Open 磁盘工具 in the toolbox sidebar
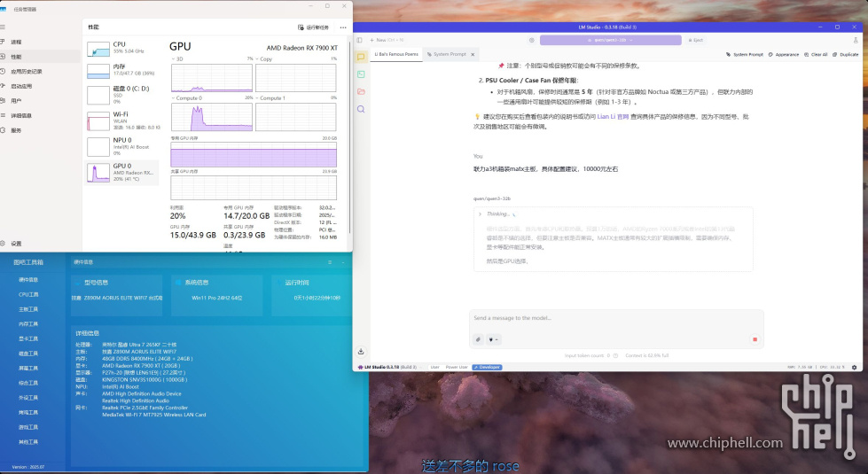 pos(28,354)
